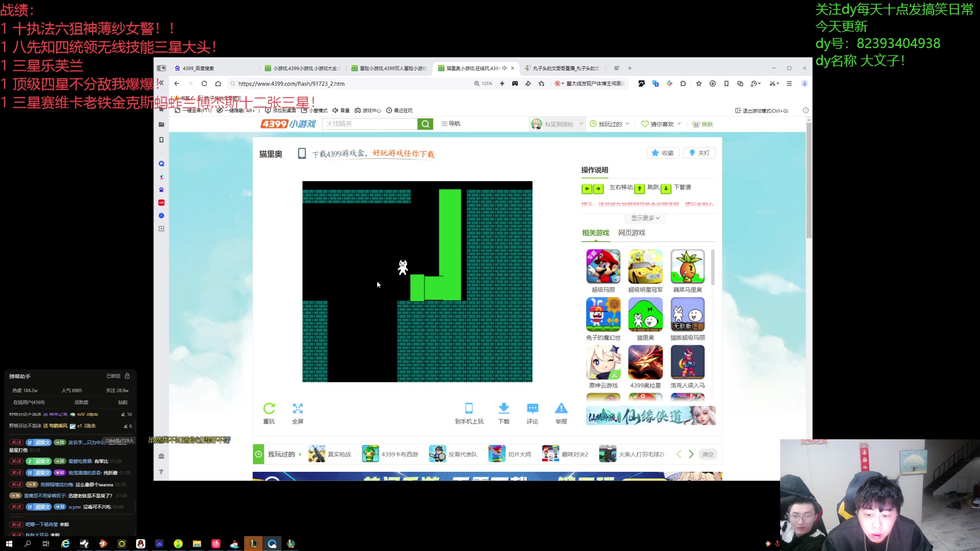The width and height of the screenshot is (980, 551).
Task: Collapse browser sidebar double chevron
Action: (161, 83)
